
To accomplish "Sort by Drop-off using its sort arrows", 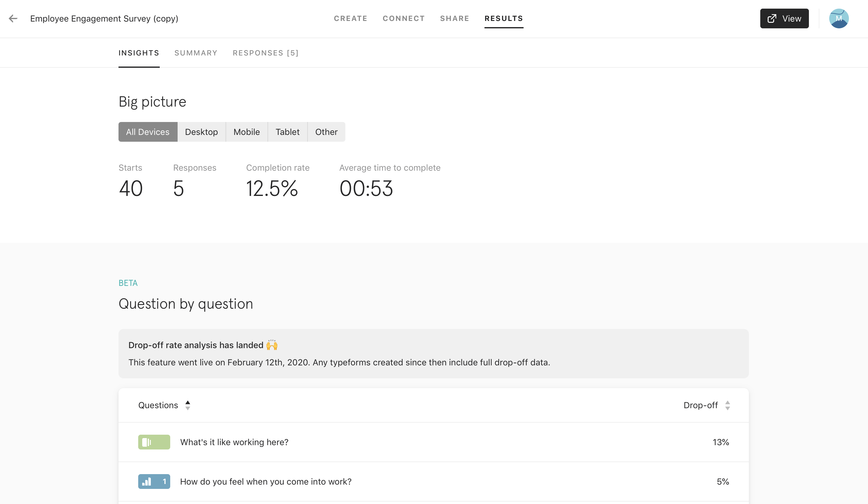I will coord(727,405).
